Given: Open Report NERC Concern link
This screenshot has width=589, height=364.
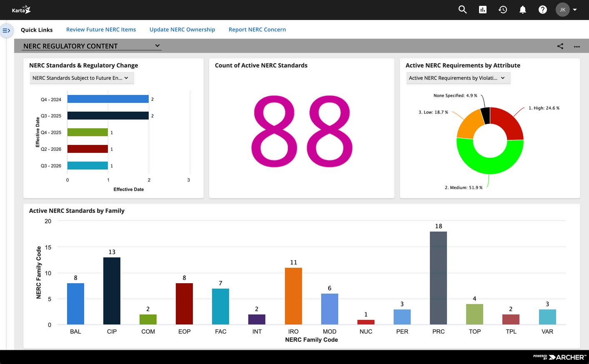Looking at the screenshot, I should pyautogui.click(x=257, y=30).
